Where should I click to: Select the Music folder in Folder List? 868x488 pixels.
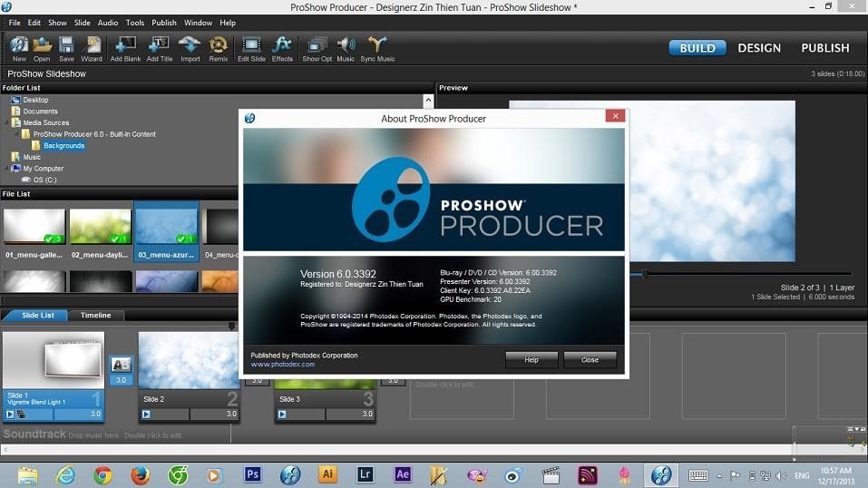[32, 157]
